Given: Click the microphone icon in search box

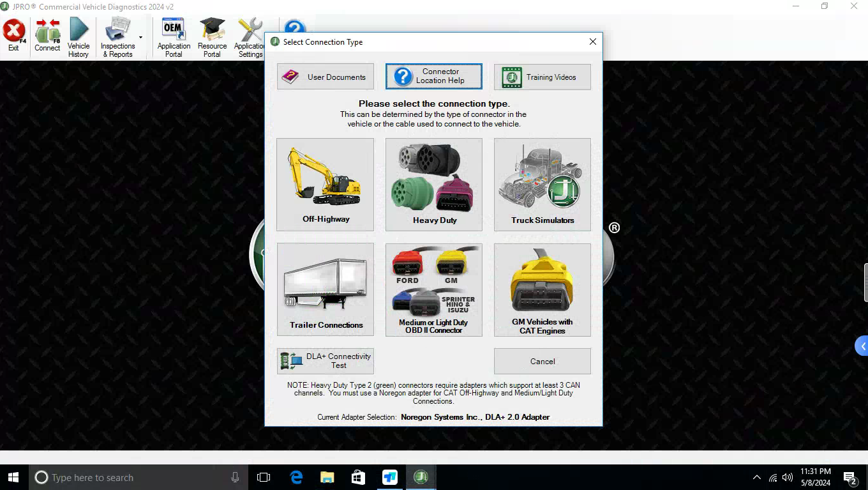Looking at the screenshot, I should pyautogui.click(x=235, y=477).
